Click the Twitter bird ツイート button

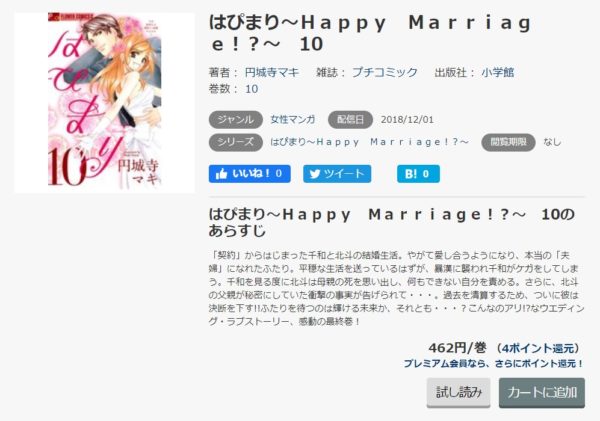pyautogui.click(x=337, y=174)
